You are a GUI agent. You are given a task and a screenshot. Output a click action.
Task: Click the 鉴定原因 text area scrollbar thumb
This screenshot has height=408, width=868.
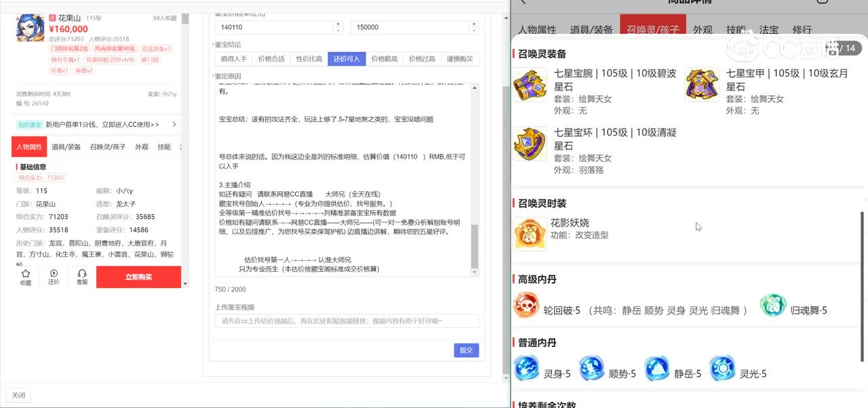click(x=475, y=247)
